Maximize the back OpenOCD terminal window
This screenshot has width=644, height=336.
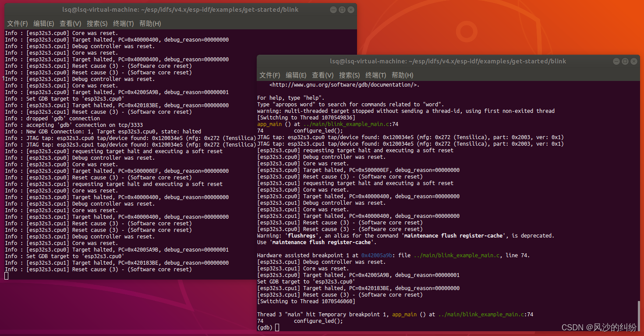342,10
